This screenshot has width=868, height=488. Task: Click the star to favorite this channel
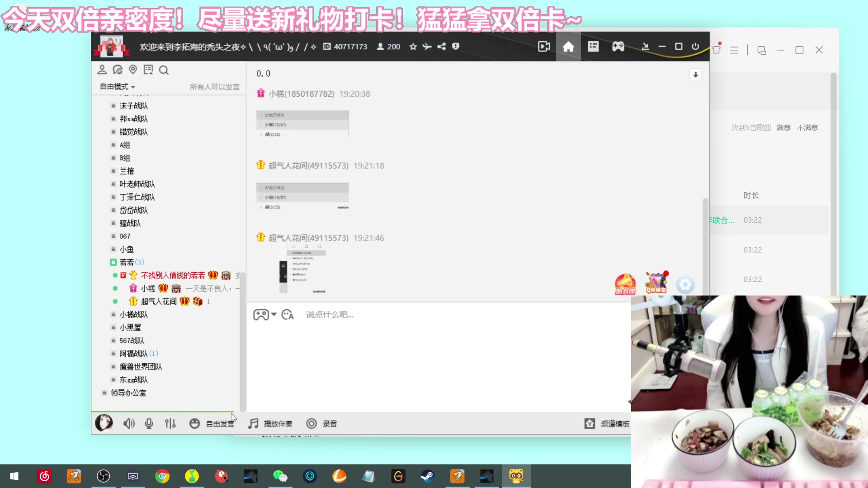point(413,47)
